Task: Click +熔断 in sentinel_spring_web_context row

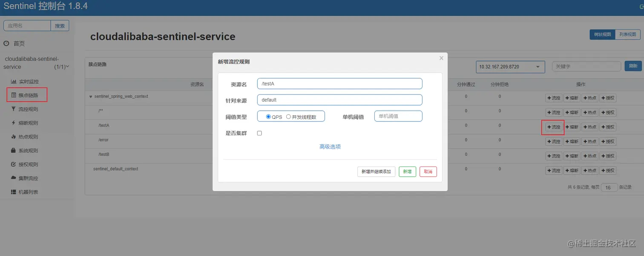Action: pyautogui.click(x=572, y=98)
